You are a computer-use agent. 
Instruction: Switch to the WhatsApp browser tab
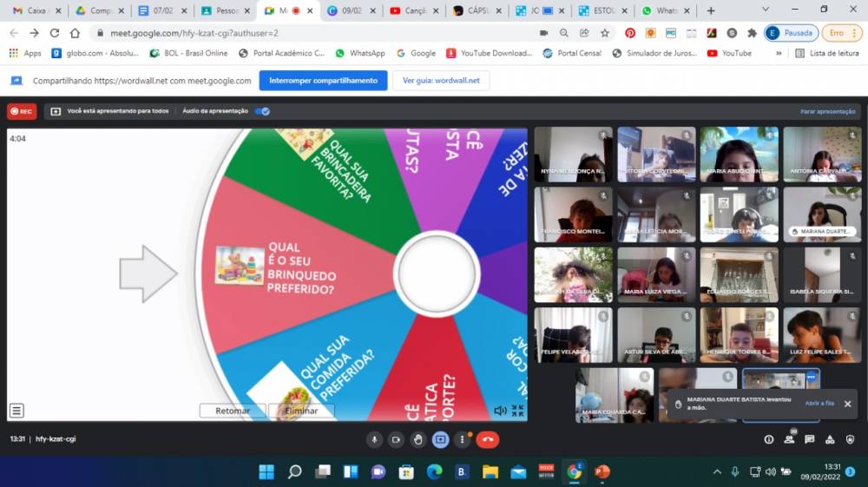pyautogui.click(x=664, y=10)
